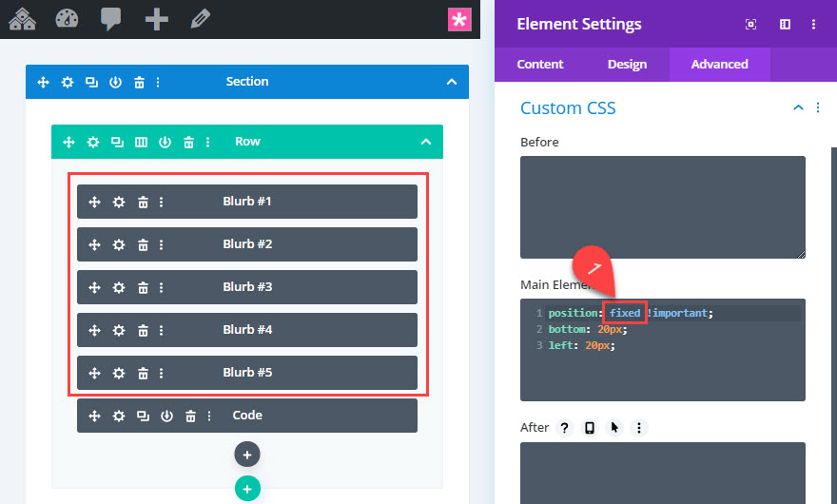
Task: Click the After CSS text area
Action: tap(662, 473)
